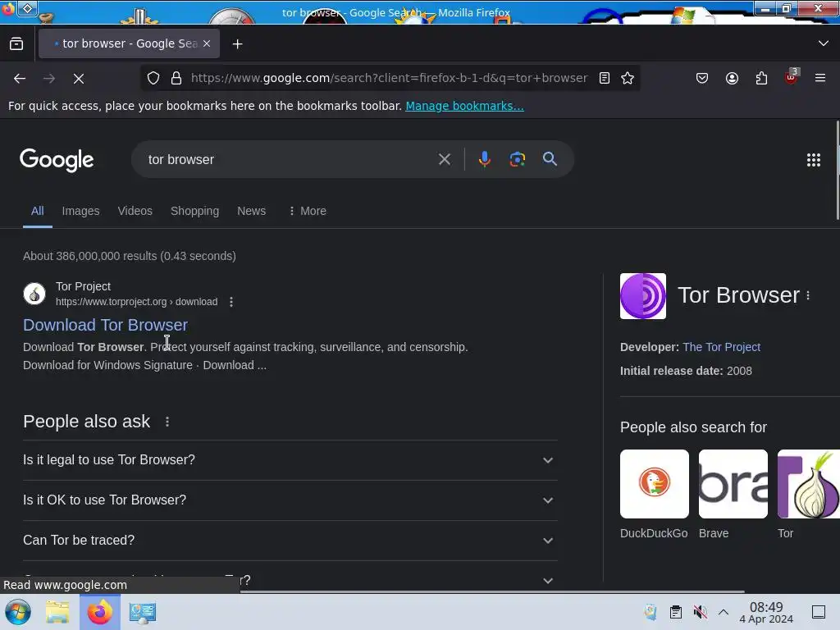Click the torproject.org download URL breadcrumb
The width and height of the screenshot is (840, 630).
[x=137, y=302]
